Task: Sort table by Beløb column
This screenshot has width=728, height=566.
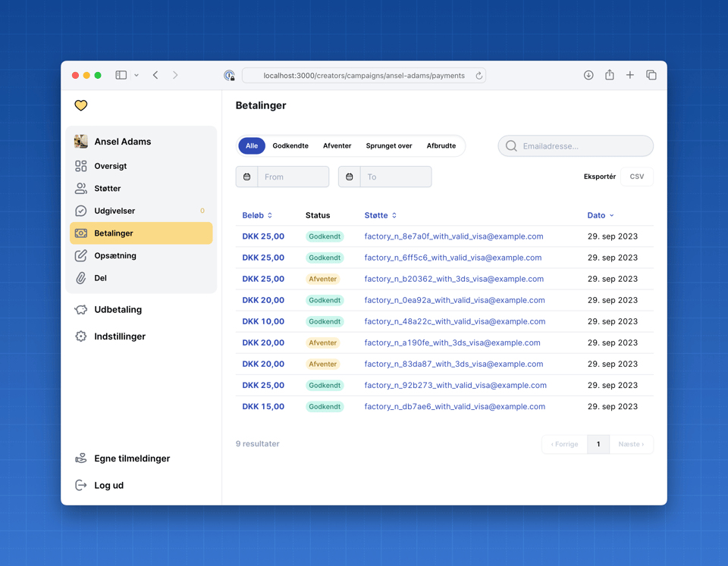Action: click(257, 215)
